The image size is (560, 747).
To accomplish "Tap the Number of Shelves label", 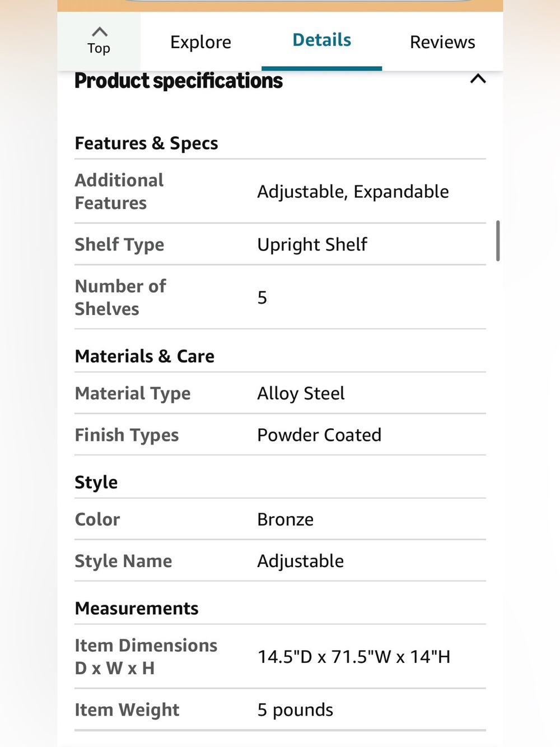I will point(120,298).
